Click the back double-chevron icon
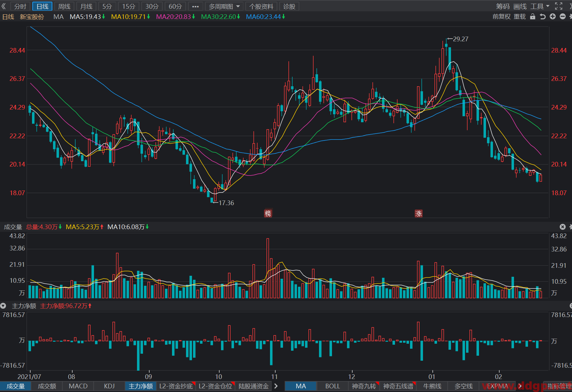The image size is (572, 392). [x=4, y=6]
